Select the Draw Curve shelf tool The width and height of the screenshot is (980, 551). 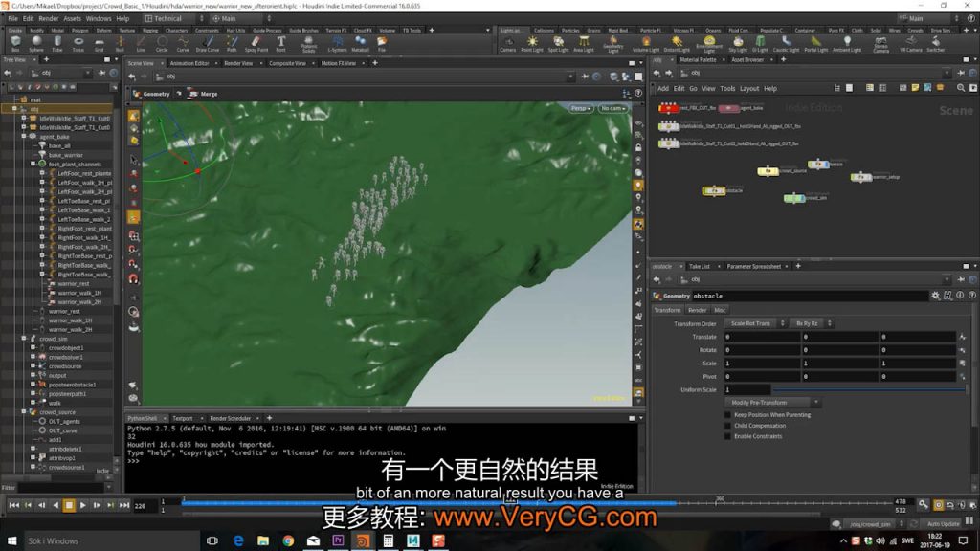pyautogui.click(x=208, y=44)
